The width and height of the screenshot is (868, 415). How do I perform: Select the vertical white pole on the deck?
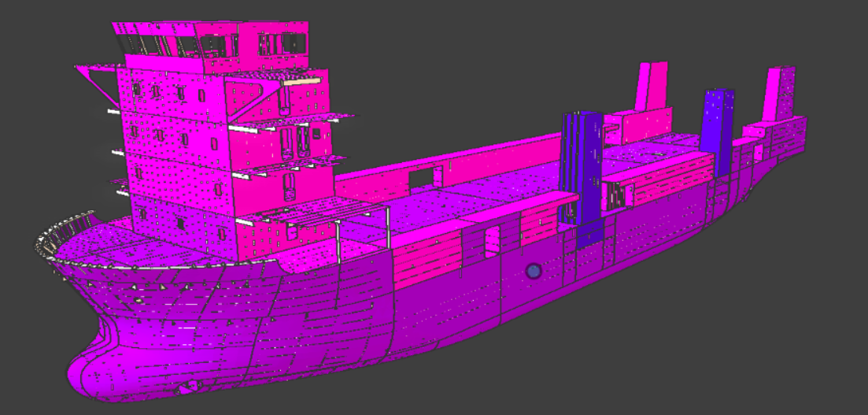pyautogui.click(x=389, y=228)
